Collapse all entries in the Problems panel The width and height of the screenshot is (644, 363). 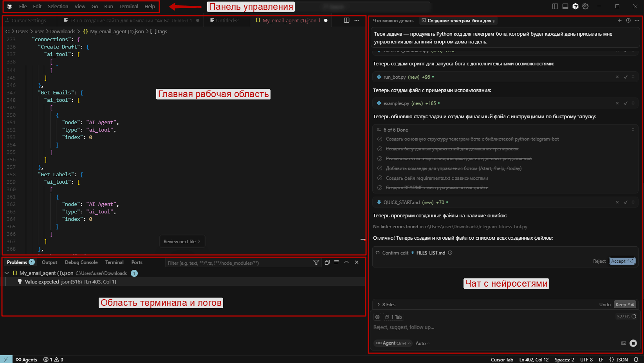[x=327, y=262]
